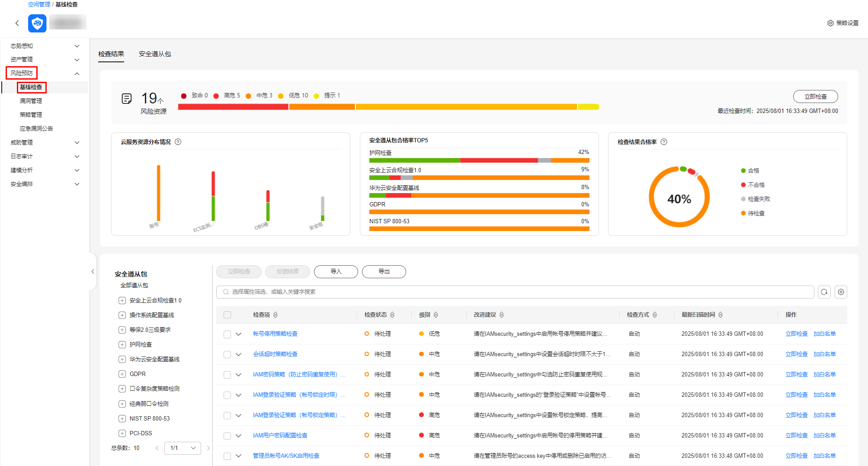The height and width of the screenshot is (466, 868).
Task: Switch to 安全遵从包 tab
Action: tap(155, 54)
